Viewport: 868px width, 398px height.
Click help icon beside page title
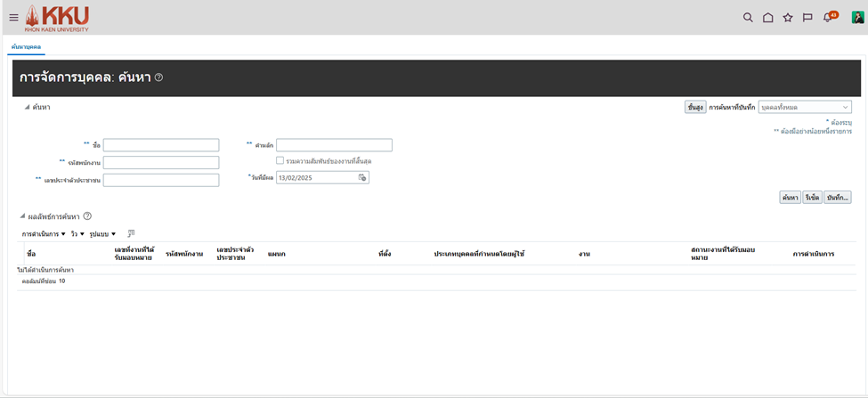[158, 77]
